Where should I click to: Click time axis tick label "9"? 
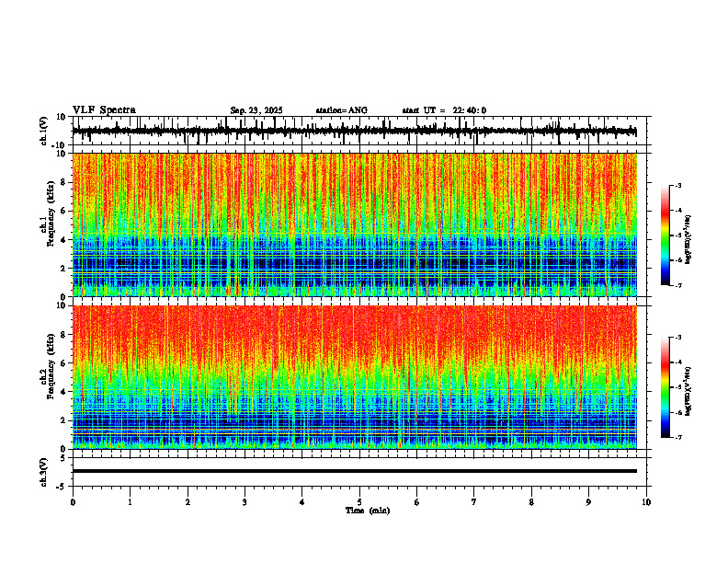pyautogui.click(x=588, y=502)
